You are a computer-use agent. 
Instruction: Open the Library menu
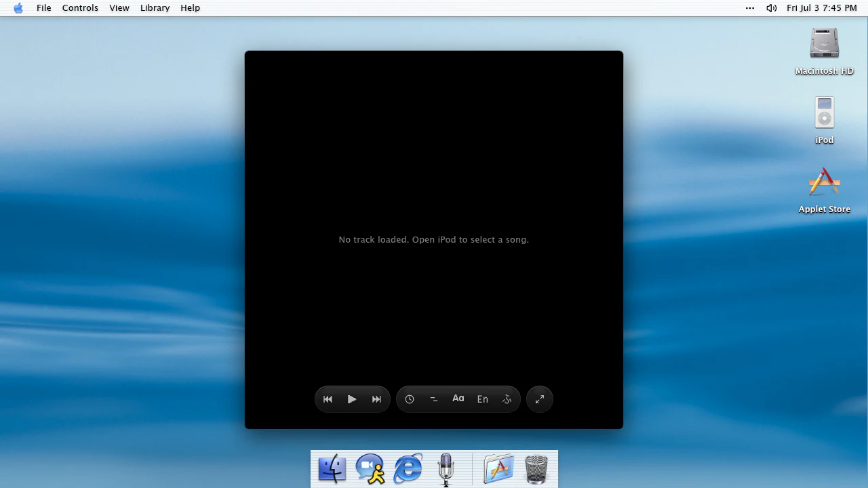click(155, 8)
